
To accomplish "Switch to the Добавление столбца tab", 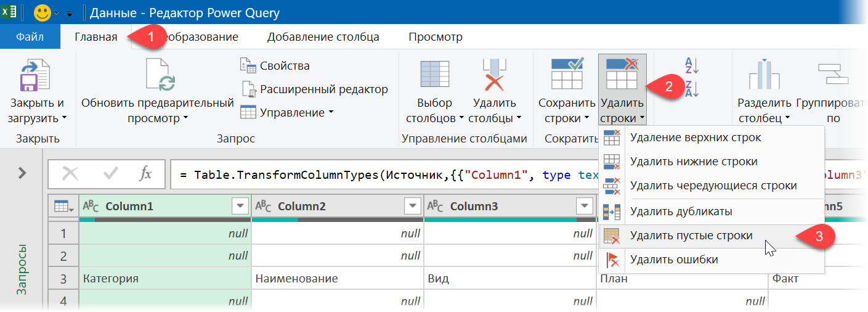I will point(323,37).
